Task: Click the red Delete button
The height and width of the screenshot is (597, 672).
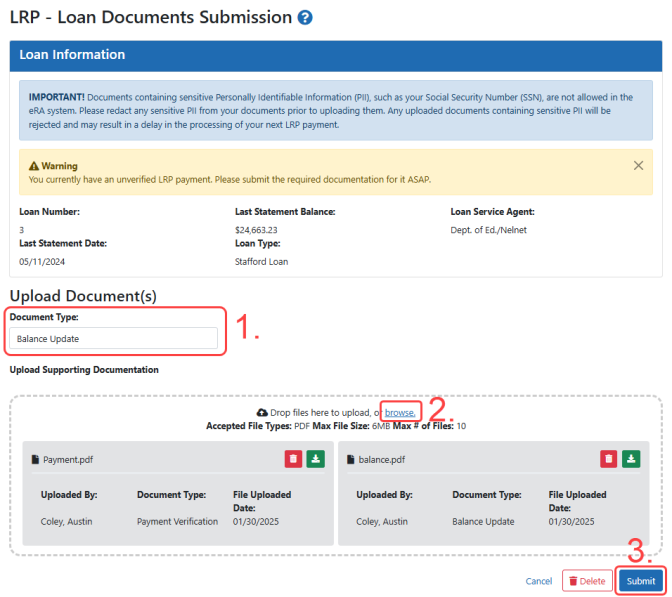Action: (x=587, y=581)
